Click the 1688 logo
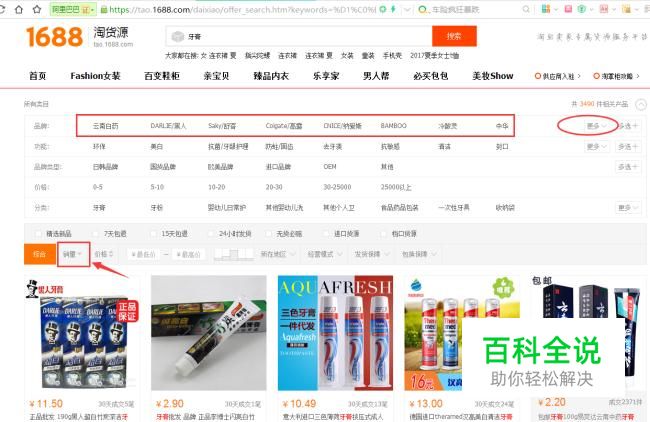The image size is (650, 422). point(54,36)
